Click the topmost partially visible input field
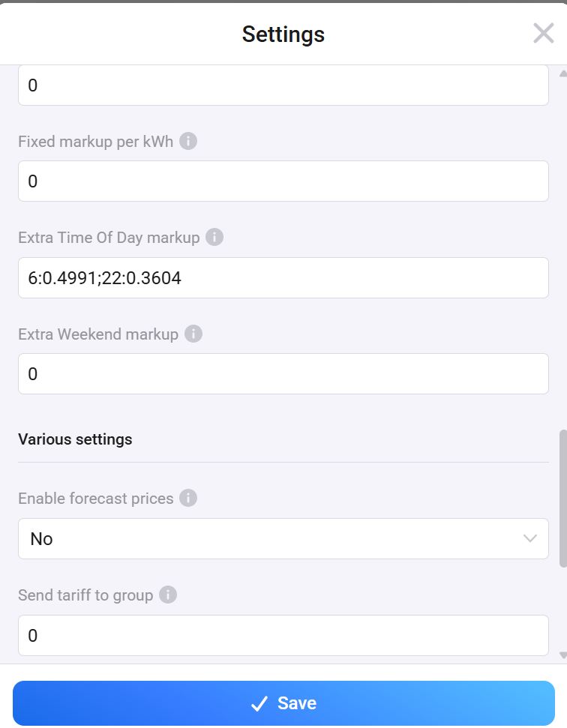The width and height of the screenshot is (567, 728). pyautogui.click(x=283, y=85)
